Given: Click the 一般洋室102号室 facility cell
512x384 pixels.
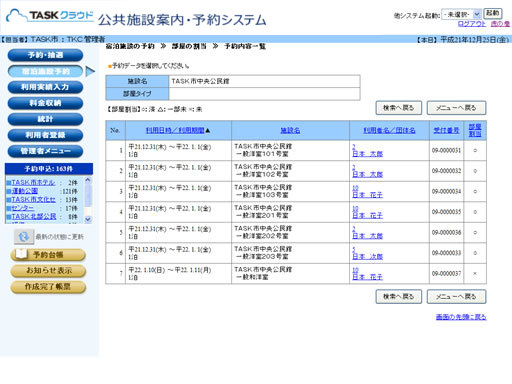Looking at the screenshot, I should pos(290,171).
